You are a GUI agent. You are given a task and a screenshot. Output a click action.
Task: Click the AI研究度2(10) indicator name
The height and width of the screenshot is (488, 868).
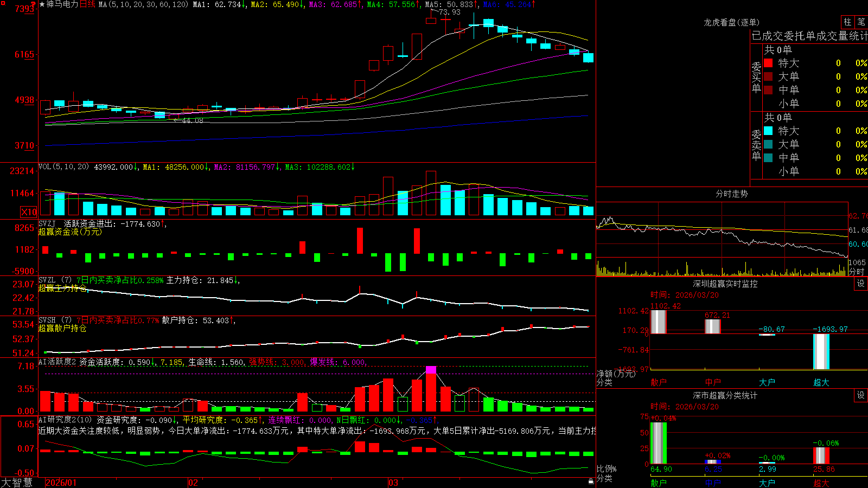(x=66, y=420)
